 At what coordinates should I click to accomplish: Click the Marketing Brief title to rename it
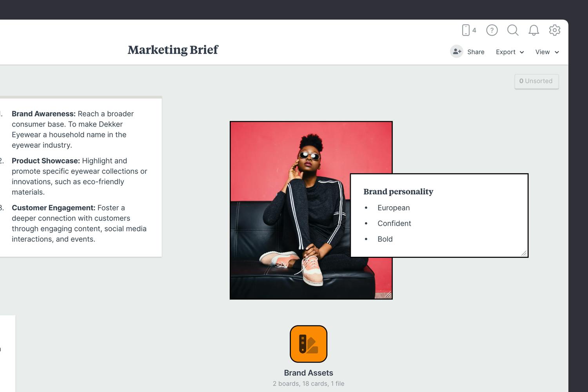pyautogui.click(x=172, y=50)
